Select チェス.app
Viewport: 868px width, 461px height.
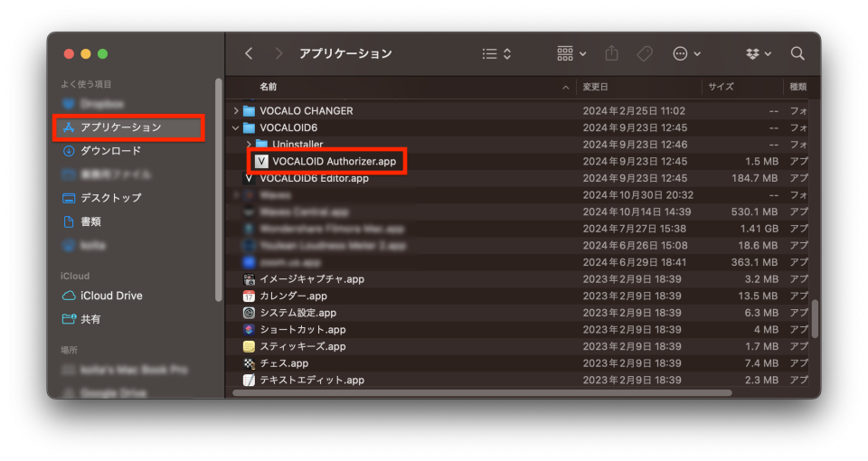[x=284, y=363]
